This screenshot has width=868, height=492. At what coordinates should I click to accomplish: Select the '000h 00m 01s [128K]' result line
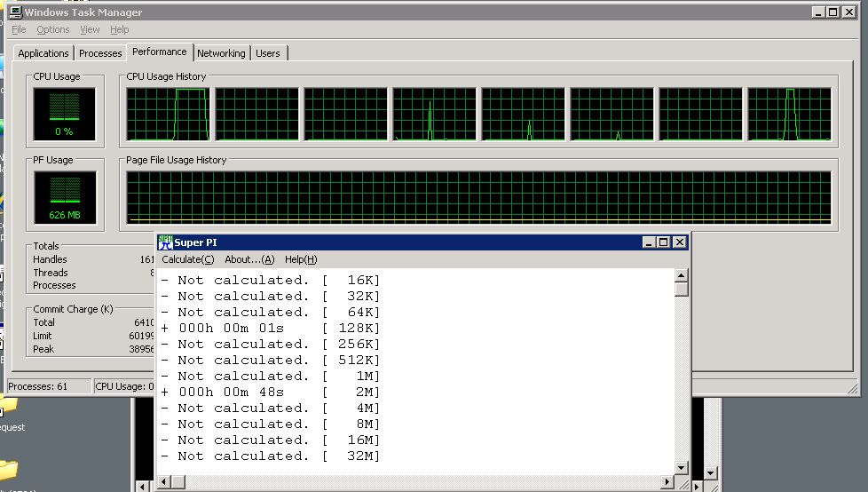click(x=270, y=328)
